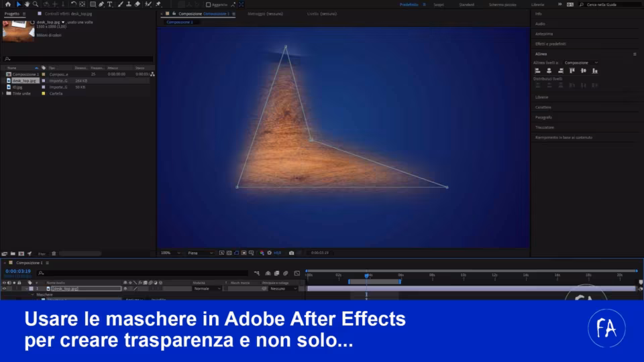The width and height of the screenshot is (644, 362).
Task: Delete selected project item with trash icon
Action: (x=54, y=253)
